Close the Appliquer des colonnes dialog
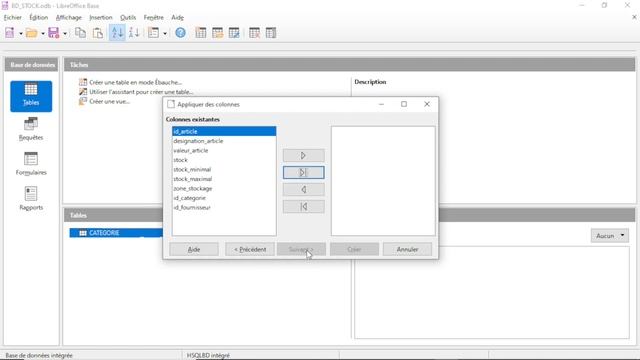This screenshot has height=360, width=640. (x=427, y=104)
